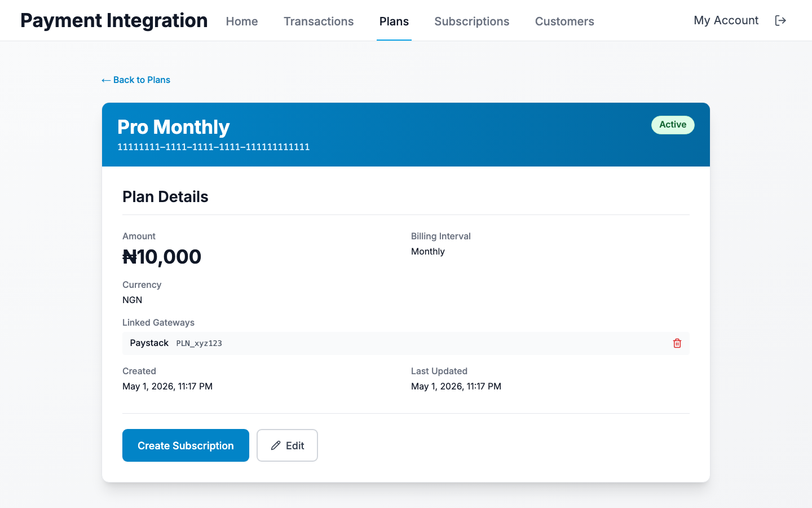
Task: Click the Plan Details heading
Action: (165, 196)
